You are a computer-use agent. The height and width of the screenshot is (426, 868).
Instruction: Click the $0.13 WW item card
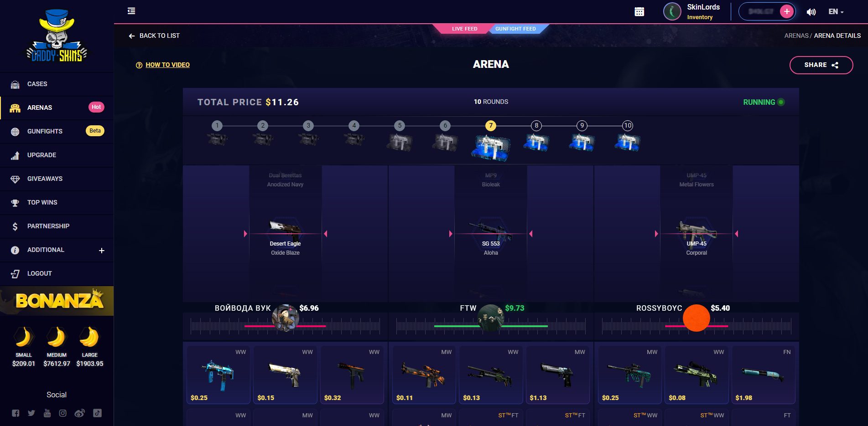[x=491, y=375]
